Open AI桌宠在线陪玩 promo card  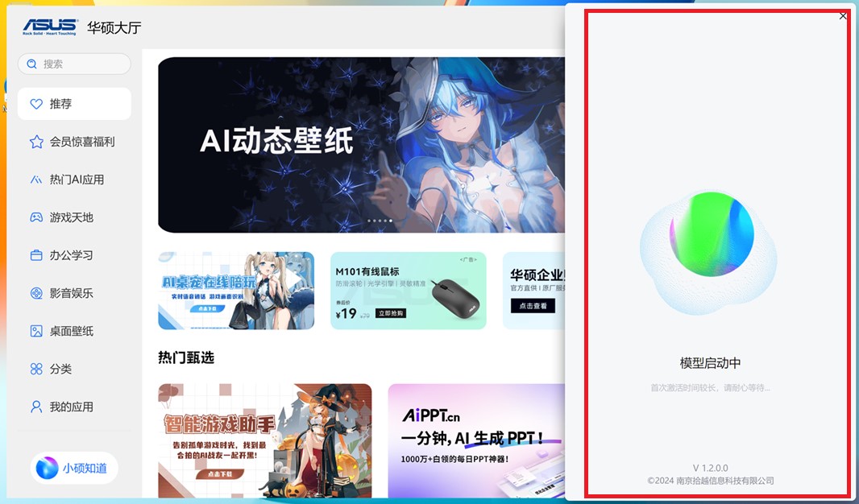(x=236, y=291)
